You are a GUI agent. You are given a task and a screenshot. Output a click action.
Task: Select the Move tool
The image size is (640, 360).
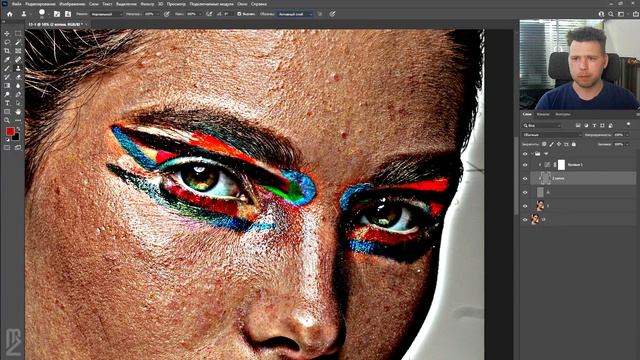(x=7, y=33)
